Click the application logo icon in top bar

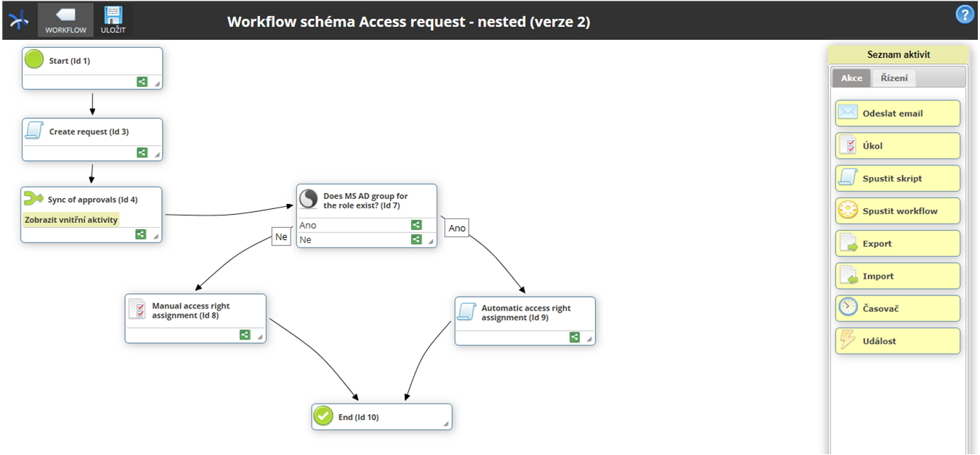pos(18,20)
